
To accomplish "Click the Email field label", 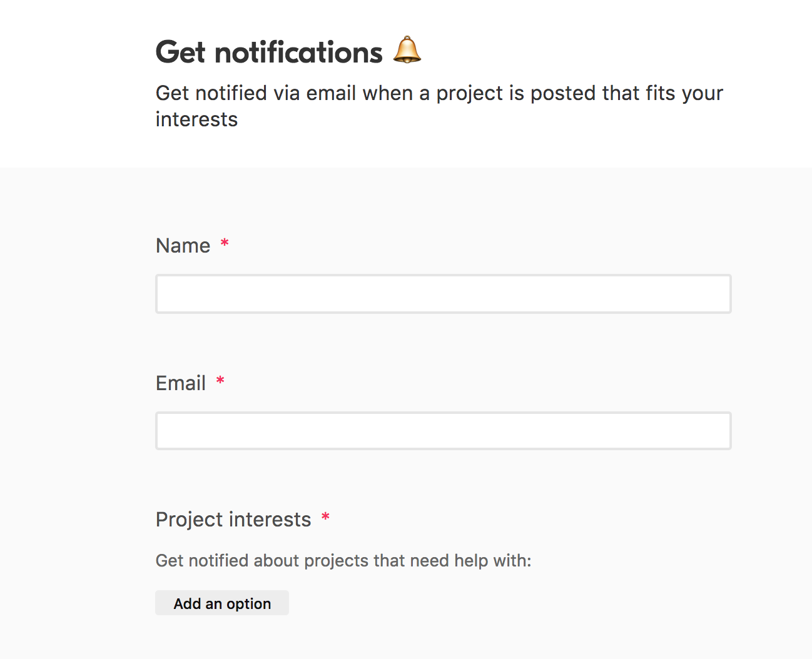I will [181, 383].
